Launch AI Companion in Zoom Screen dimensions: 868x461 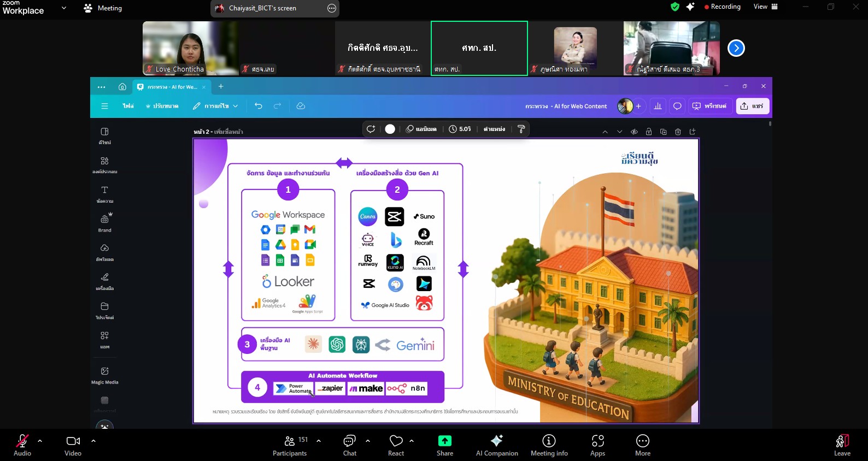(497, 445)
